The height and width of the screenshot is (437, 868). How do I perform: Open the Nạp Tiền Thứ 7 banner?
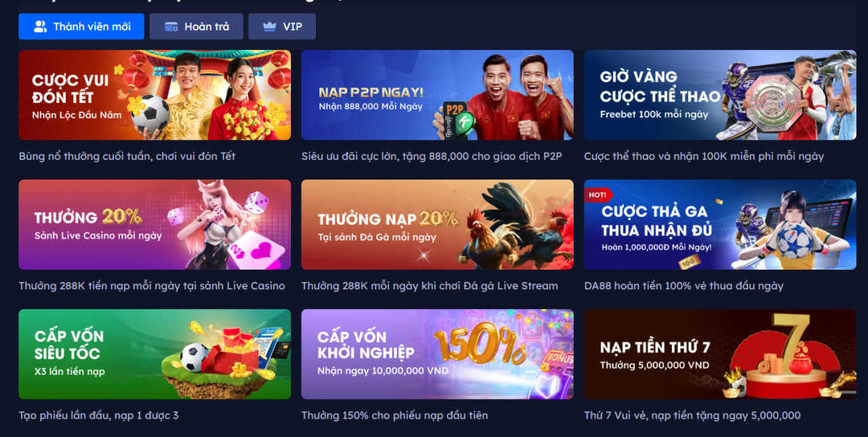(x=720, y=354)
